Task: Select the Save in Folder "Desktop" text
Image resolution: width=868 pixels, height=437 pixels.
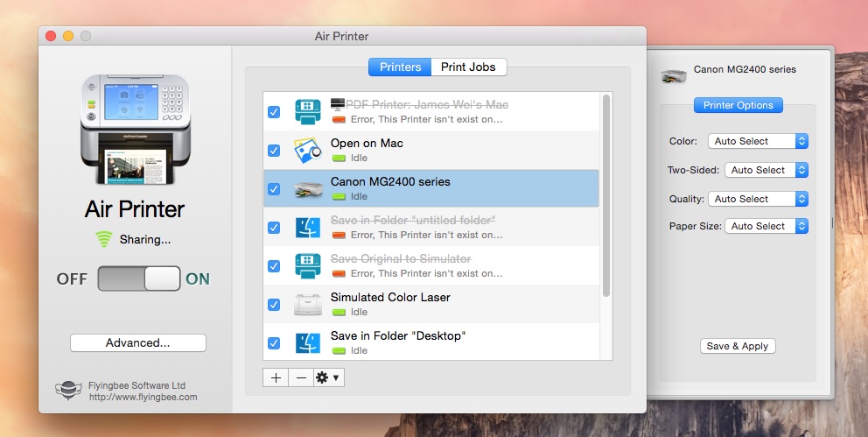Action: click(398, 336)
